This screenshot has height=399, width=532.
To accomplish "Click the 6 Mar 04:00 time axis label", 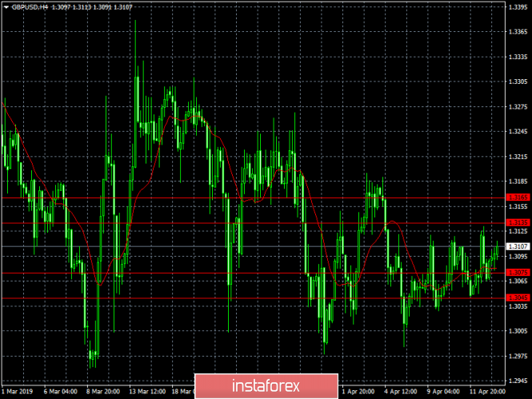I will coord(60,392).
